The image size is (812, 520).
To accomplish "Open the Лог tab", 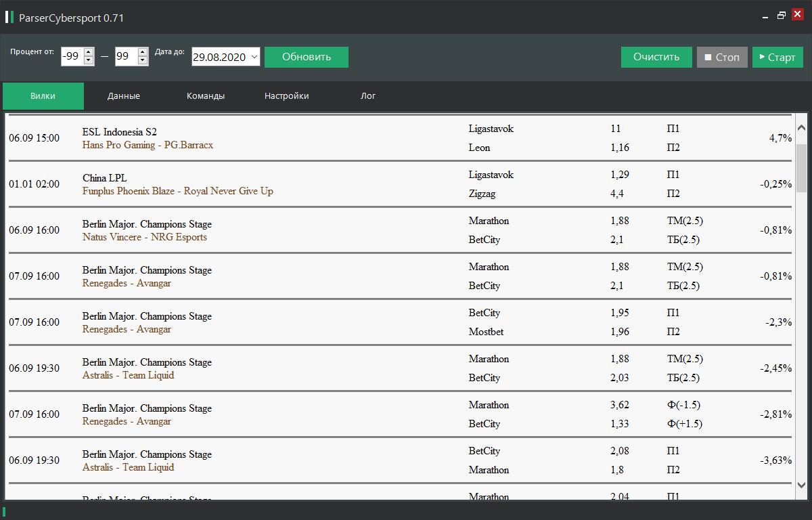I will coord(368,96).
